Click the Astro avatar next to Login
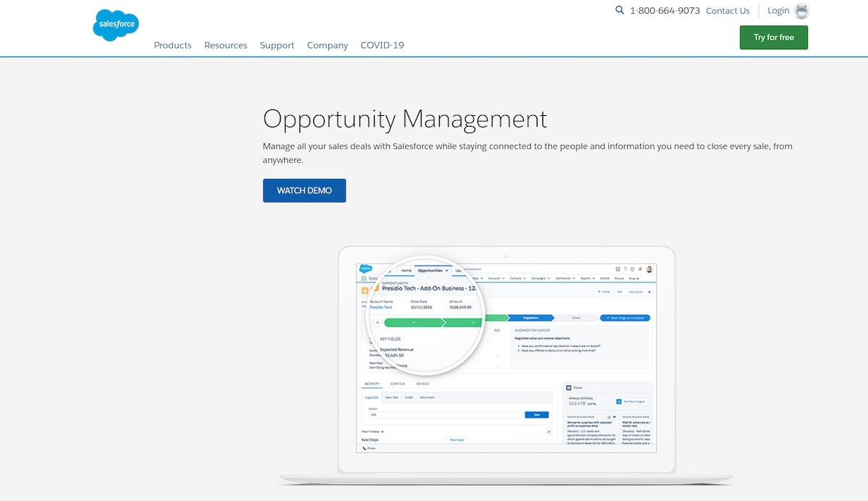The width and height of the screenshot is (868, 501). [801, 11]
